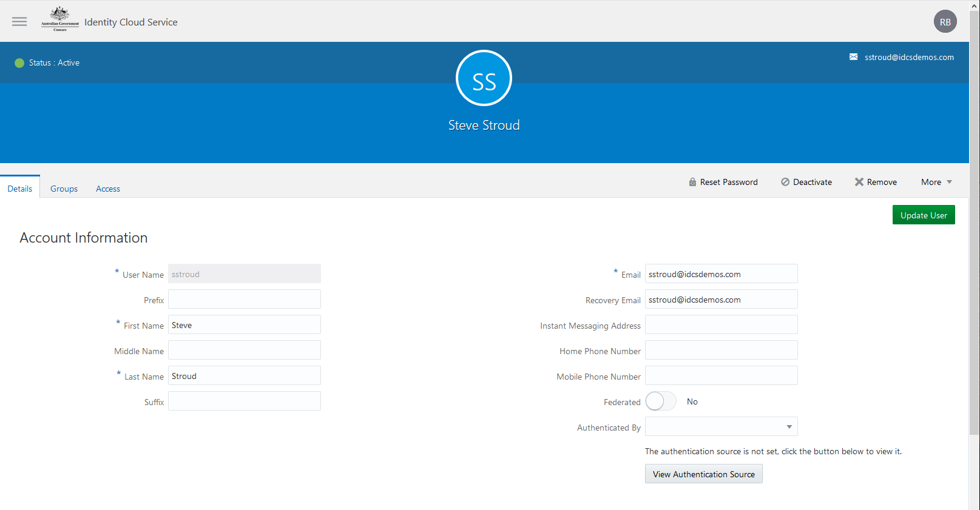
Task: Click the Australian Government logo
Action: 59,20
